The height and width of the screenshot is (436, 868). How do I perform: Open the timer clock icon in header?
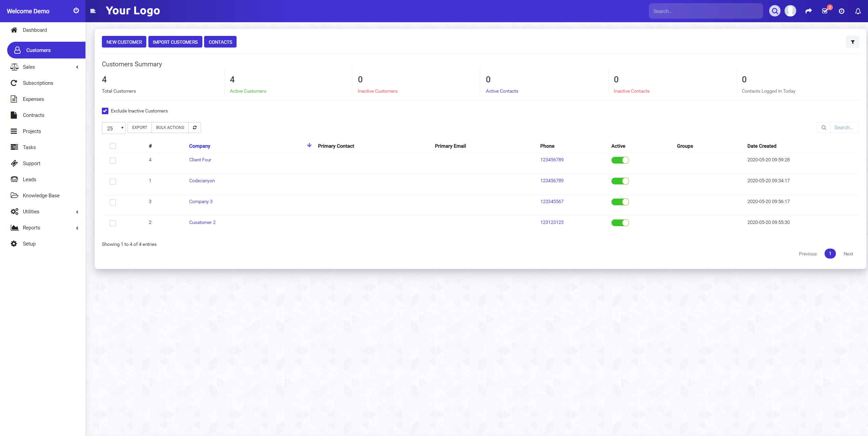pyautogui.click(x=841, y=11)
